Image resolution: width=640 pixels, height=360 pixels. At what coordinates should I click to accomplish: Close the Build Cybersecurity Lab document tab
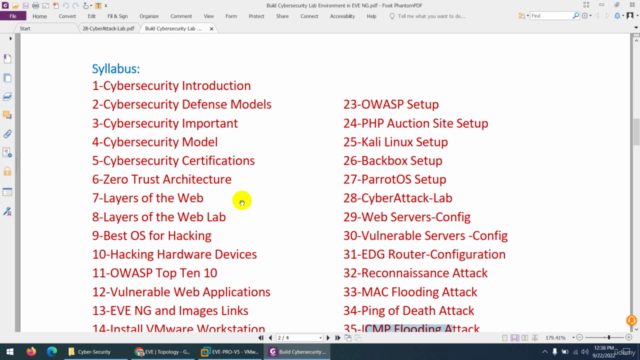211,29
